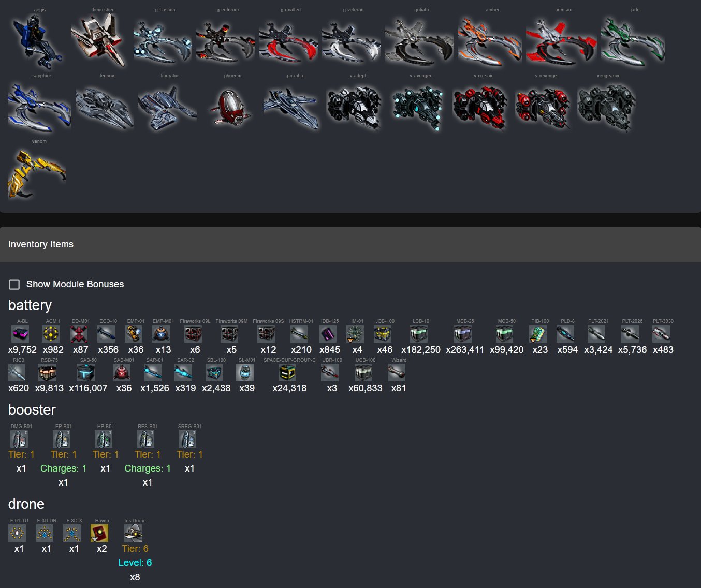The width and height of the screenshot is (701, 588).
Task: Click the ACM 1 mine item
Action: (x=53, y=334)
